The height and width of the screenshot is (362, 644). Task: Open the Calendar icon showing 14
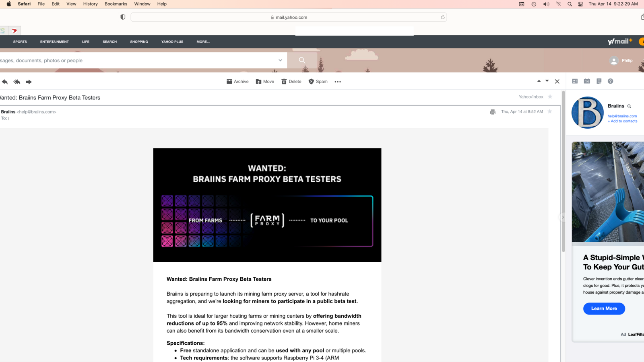click(x=587, y=81)
